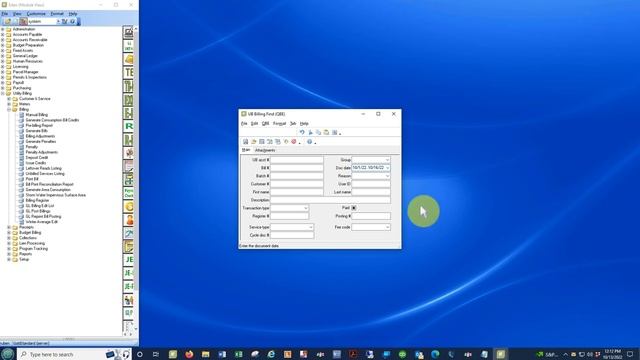The width and height of the screenshot is (640, 360).
Task: Click the orange person shortcut icon in Eden sidebar
Action: pyautogui.click(x=129, y=220)
